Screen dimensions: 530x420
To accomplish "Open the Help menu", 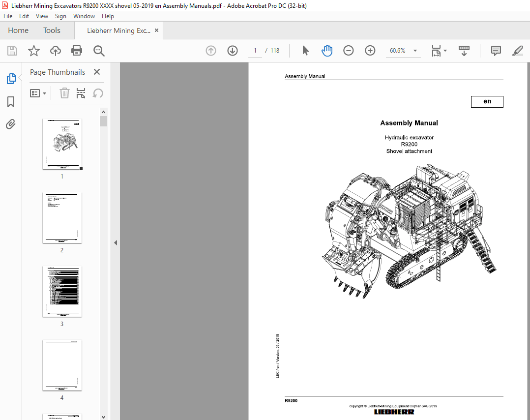I will pos(108,16).
